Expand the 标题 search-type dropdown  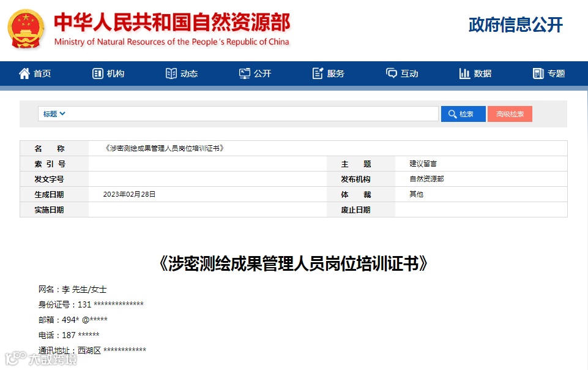[x=54, y=114]
